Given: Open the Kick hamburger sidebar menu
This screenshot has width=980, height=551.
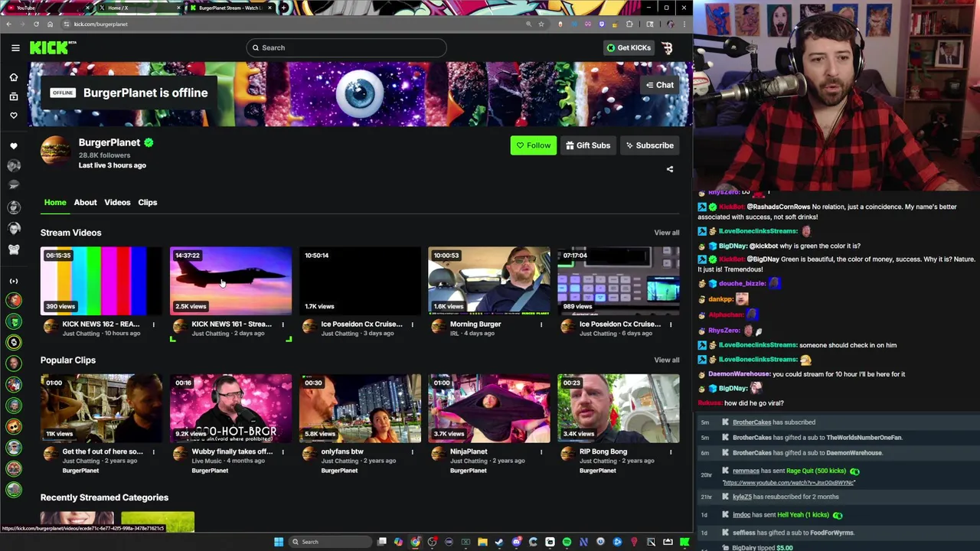Looking at the screenshot, I should click(x=15, y=47).
